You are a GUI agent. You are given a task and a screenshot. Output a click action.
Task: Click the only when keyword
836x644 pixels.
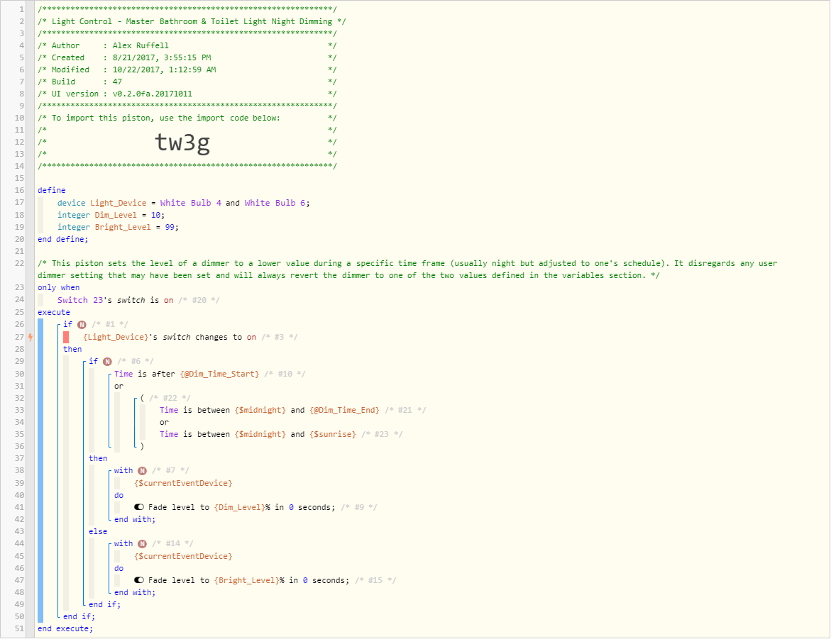[59, 288]
